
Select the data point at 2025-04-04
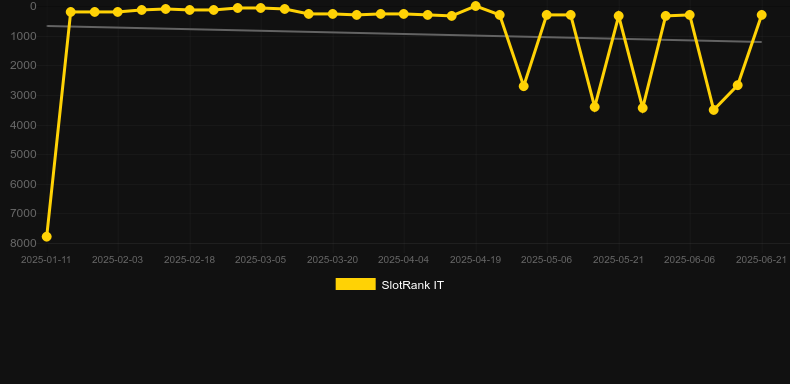(x=404, y=14)
